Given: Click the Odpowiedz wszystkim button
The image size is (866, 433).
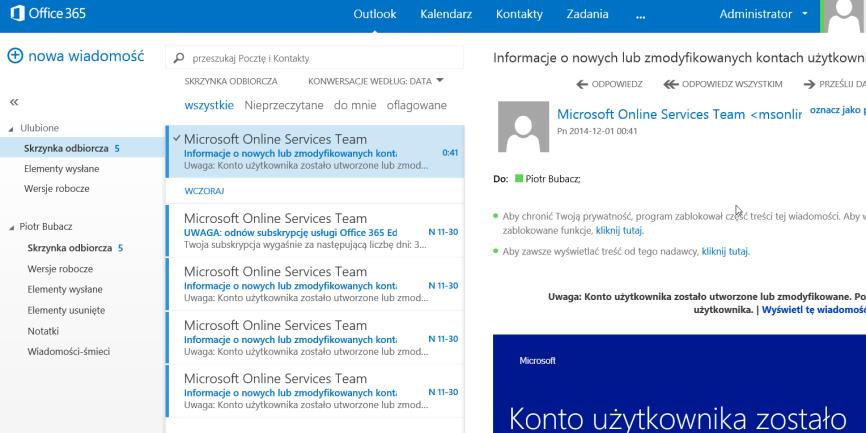Looking at the screenshot, I should click(x=723, y=84).
